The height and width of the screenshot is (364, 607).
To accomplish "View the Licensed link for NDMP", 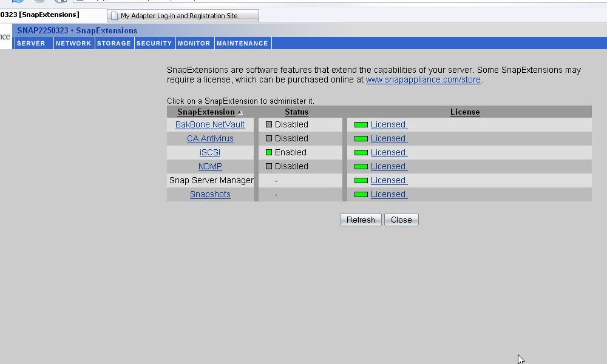I will point(389,166).
